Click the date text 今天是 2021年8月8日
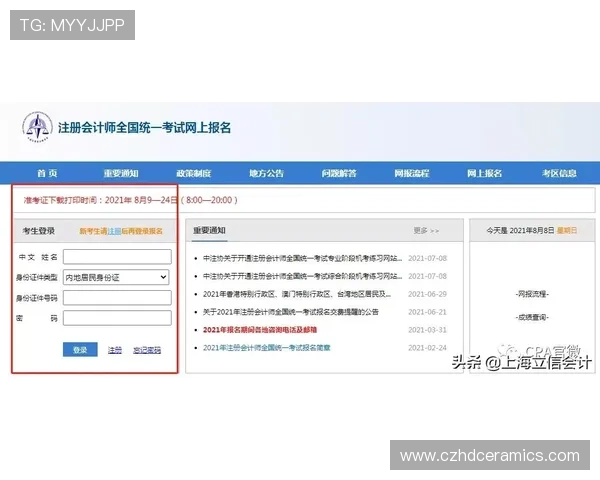The image size is (600, 480). click(520, 230)
